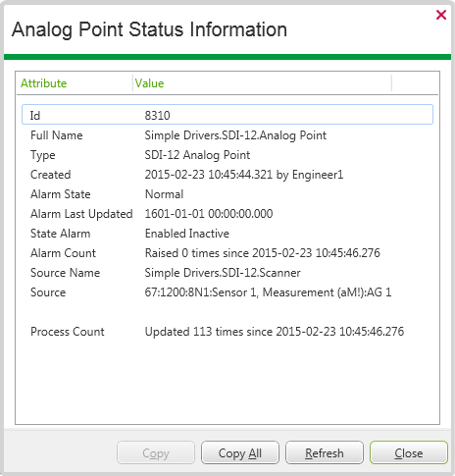Select the Process Count row
The width and height of the screenshot is (455, 476).
click(227, 332)
